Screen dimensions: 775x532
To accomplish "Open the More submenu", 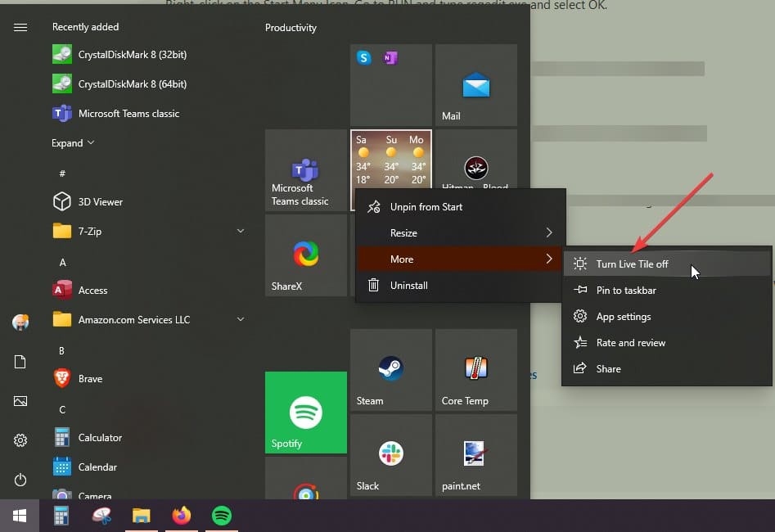I will click(x=460, y=259).
